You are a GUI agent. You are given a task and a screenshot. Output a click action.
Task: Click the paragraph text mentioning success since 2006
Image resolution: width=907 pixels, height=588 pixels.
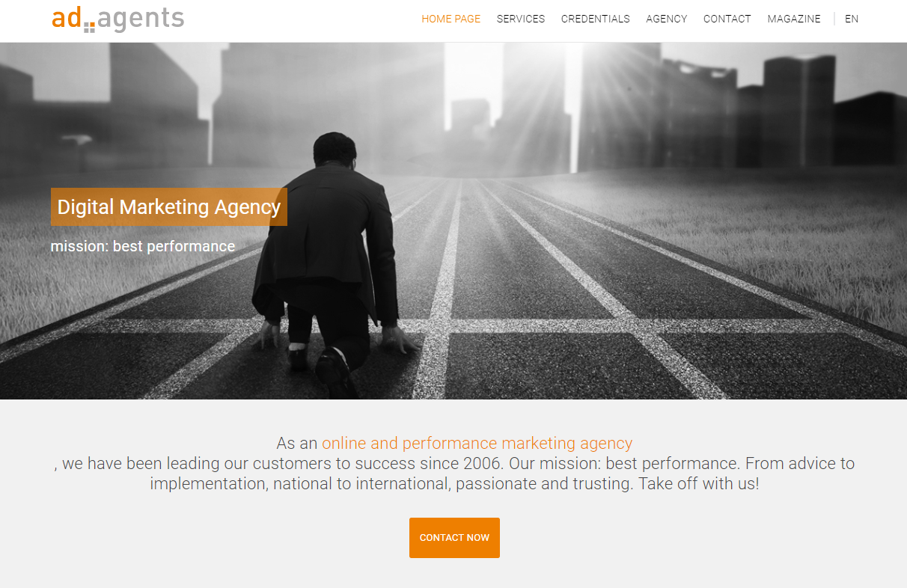point(454,463)
